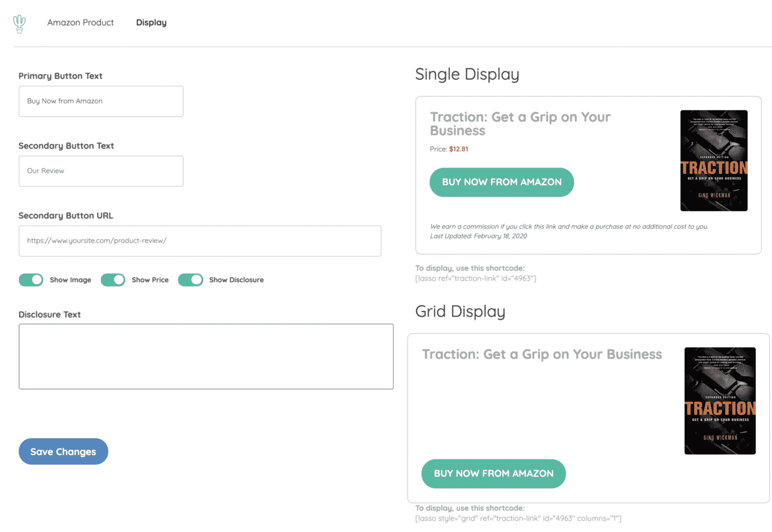Turn off the Show Disclosure switch
The width and height of the screenshot is (772, 532).
click(190, 280)
